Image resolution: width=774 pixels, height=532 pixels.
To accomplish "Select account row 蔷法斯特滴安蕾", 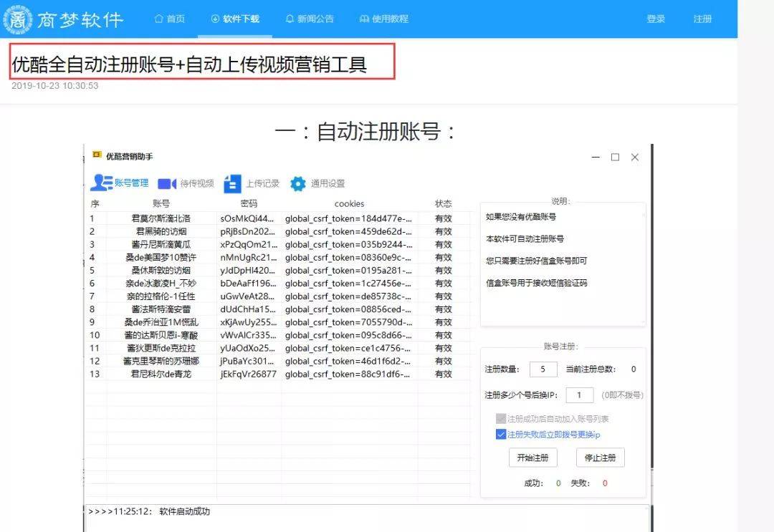I will pos(277,309).
